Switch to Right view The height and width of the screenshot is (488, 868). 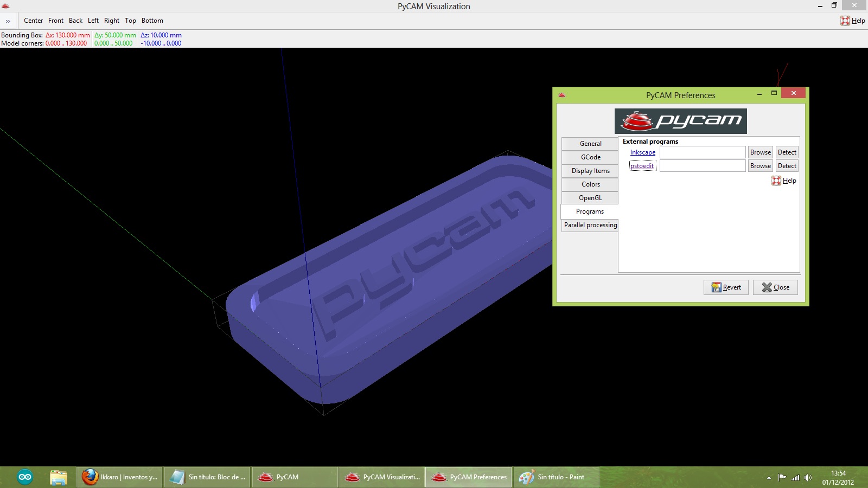(x=112, y=21)
